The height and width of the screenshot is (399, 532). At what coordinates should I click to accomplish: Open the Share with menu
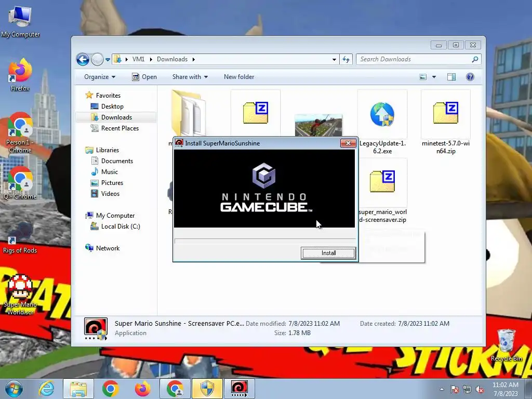[190, 77]
